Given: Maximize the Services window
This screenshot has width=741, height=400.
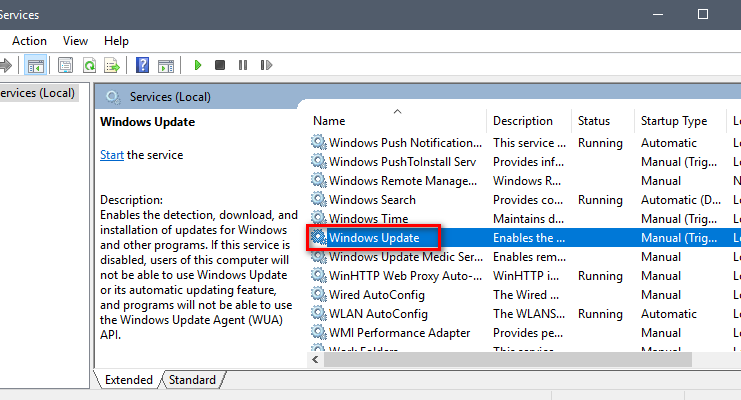Looking at the screenshot, I should click(x=703, y=14).
